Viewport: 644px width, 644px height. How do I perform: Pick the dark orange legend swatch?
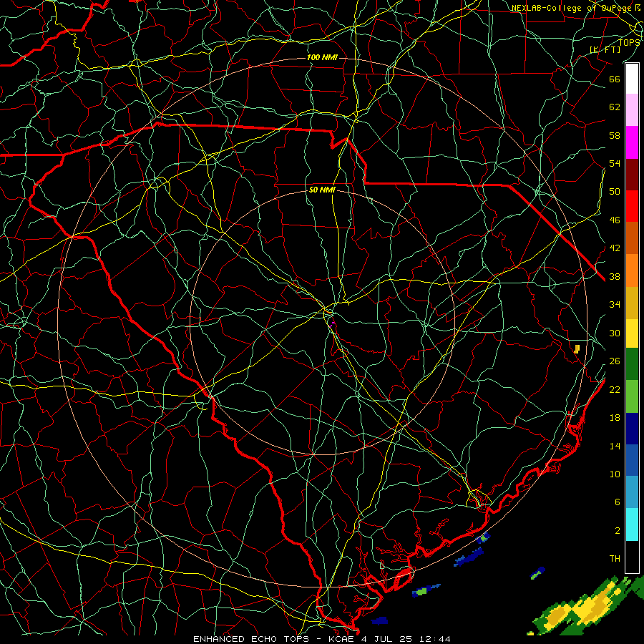632,238
